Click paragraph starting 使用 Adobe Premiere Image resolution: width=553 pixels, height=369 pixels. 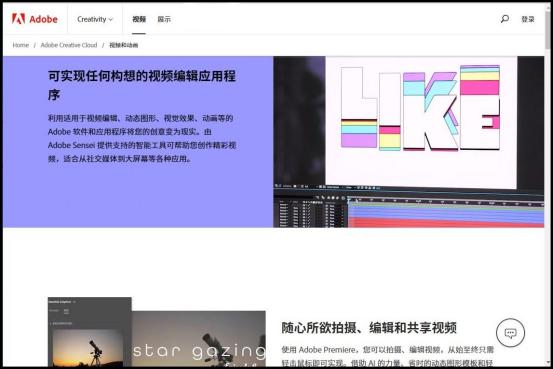[x=388, y=356]
